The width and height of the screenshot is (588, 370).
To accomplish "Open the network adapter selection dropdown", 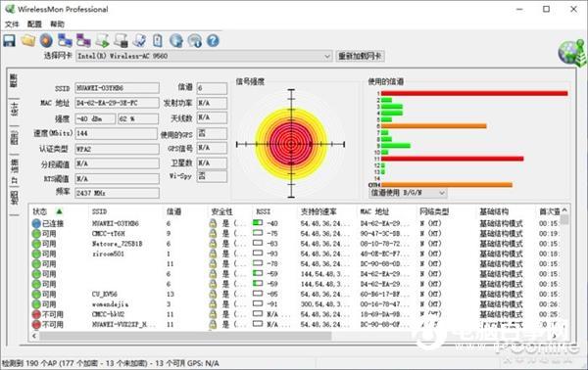I will pyautogui.click(x=204, y=56).
